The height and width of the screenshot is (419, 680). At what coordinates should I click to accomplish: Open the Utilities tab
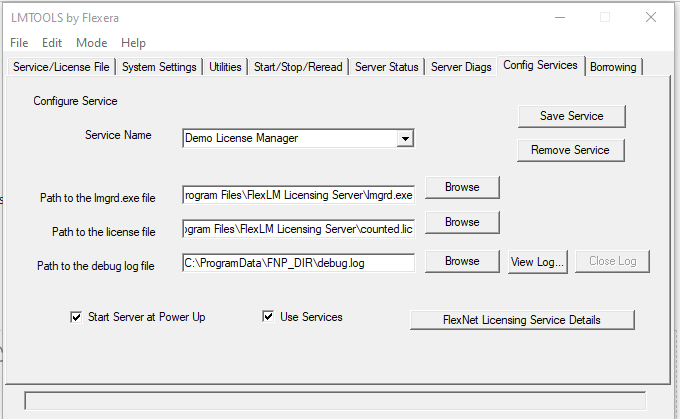click(225, 67)
